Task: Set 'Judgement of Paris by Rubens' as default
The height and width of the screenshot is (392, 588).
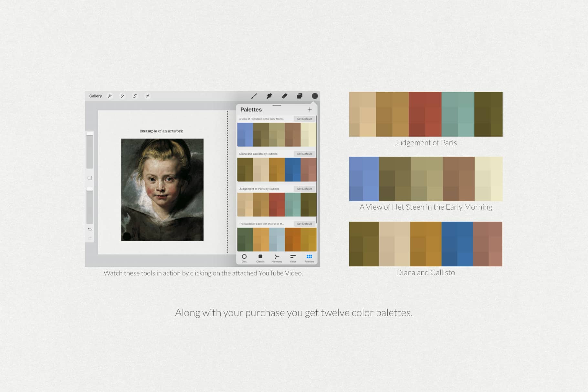Action: (304, 189)
